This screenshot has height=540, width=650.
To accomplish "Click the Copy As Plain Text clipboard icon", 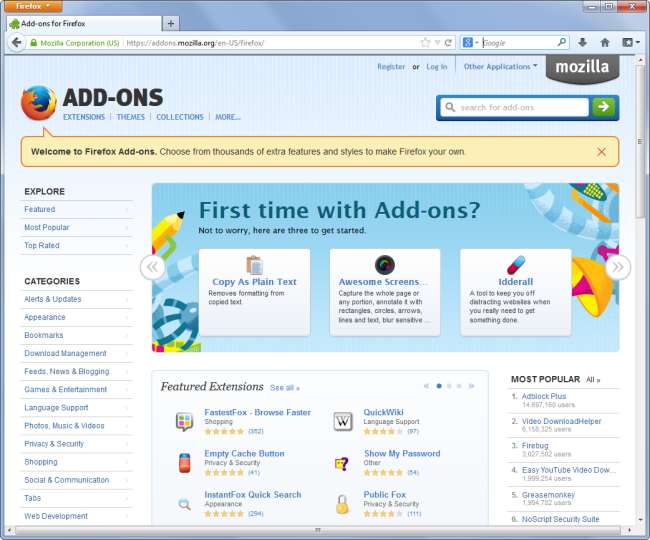I will click(254, 265).
